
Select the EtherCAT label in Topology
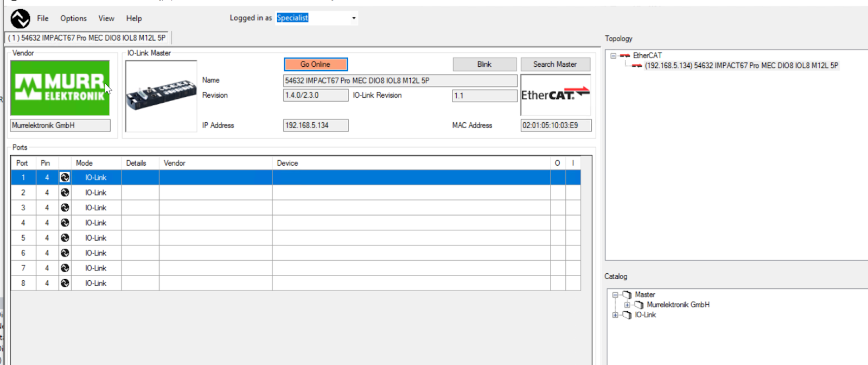(x=647, y=55)
